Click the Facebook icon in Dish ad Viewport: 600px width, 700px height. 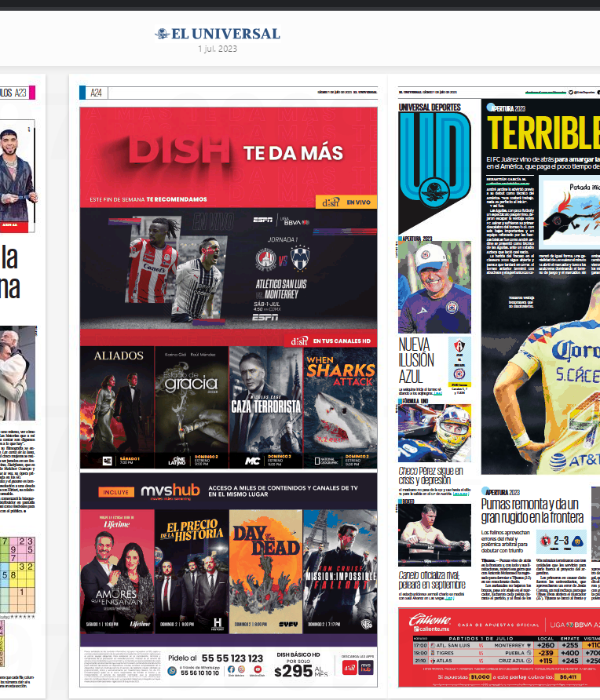(231, 669)
